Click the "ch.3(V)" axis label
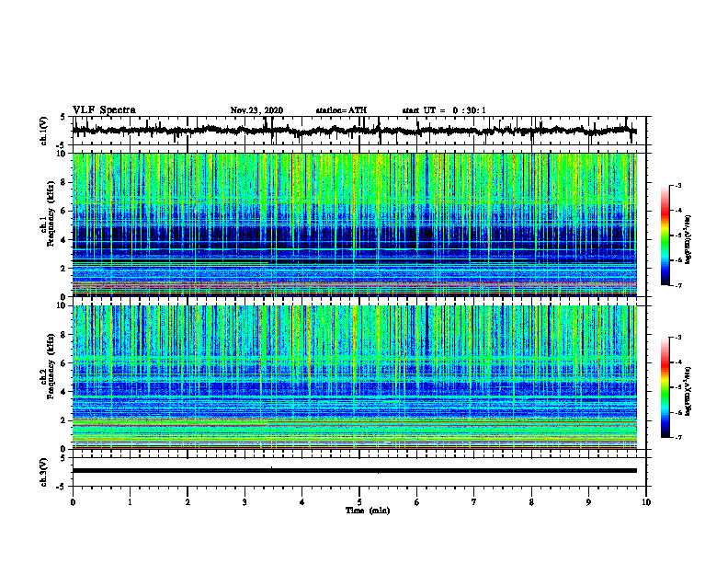Image resolution: width=728 pixels, height=563 pixels. click(x=44, y=472)
